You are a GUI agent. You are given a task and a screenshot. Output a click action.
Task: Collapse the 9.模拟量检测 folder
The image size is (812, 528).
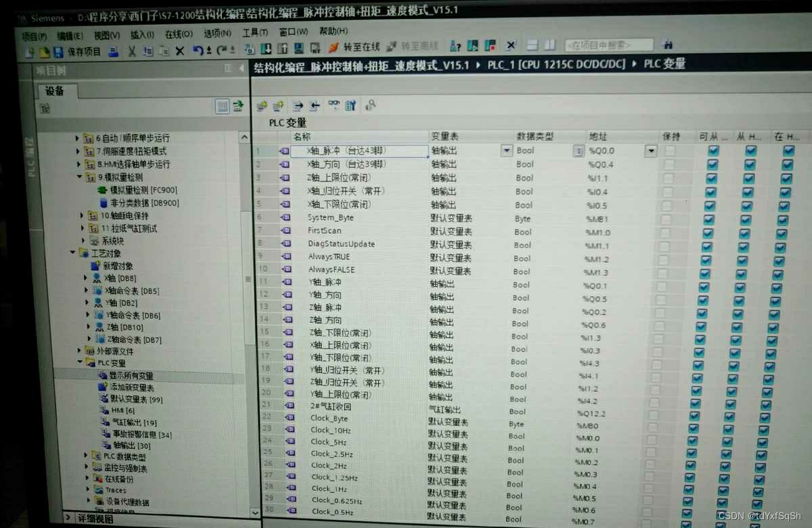pos(78,177)
